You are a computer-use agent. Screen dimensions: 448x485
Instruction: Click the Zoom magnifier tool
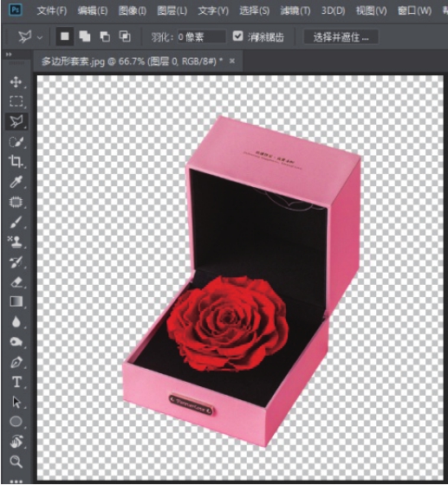[16, 462]
